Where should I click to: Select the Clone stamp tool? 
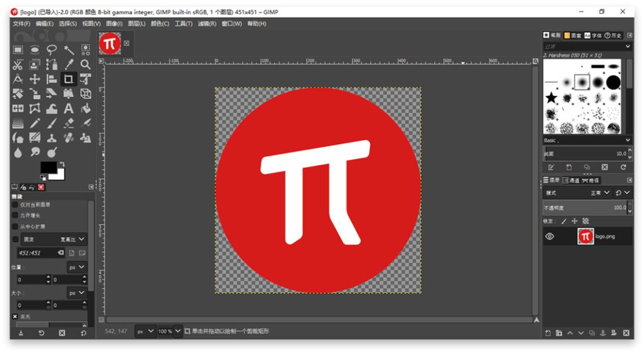[52, 138]
